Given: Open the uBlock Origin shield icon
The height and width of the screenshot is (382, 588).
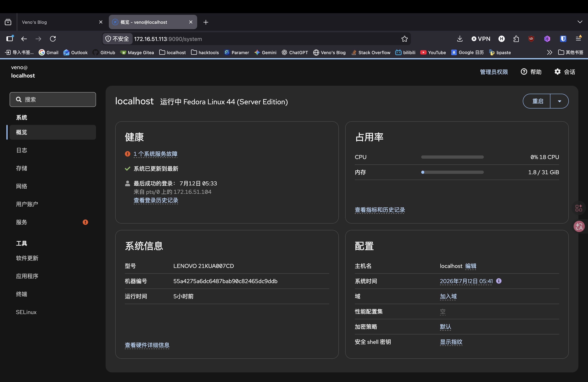Looking at the screenshot, I should [x=531, y=39].
